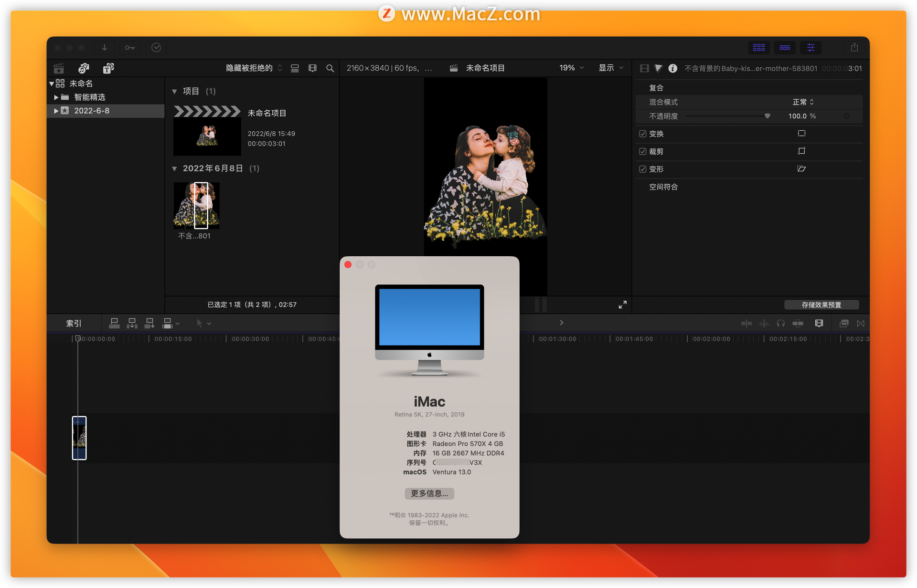Toggle the audio skimming icon

(764, 324)
